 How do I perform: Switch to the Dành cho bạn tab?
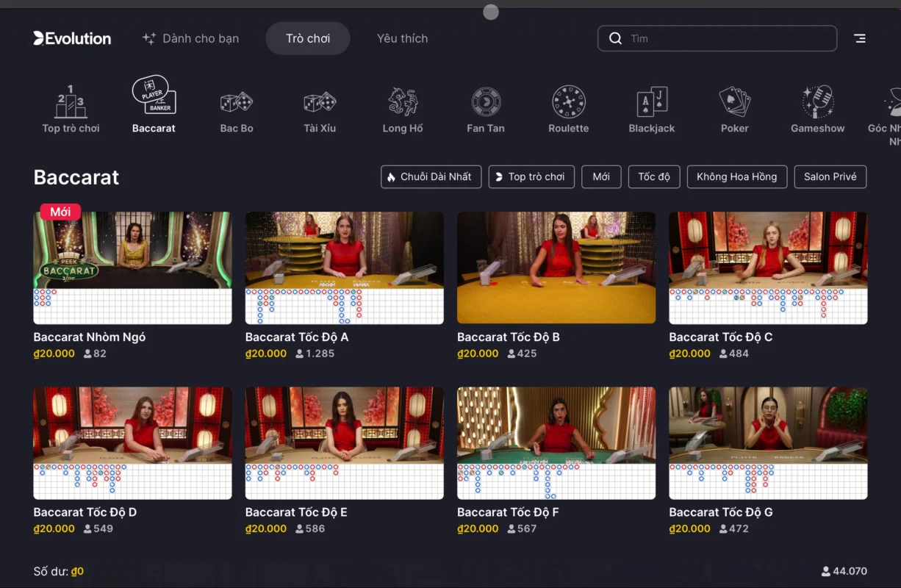pyautogui.click(x=191, y=38)
